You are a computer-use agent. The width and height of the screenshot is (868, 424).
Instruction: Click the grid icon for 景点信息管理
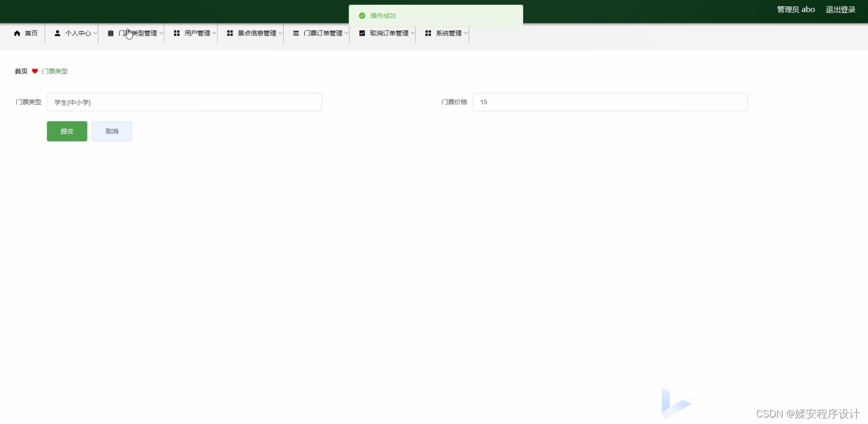click(230, 33)
